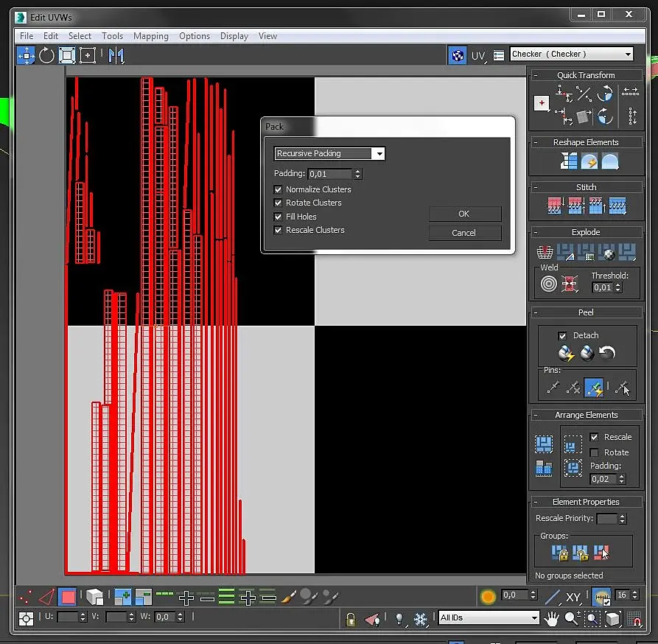This screenshot has height=644, width=658.
Task: Open the Mapping menu
Action: (150, 36)
